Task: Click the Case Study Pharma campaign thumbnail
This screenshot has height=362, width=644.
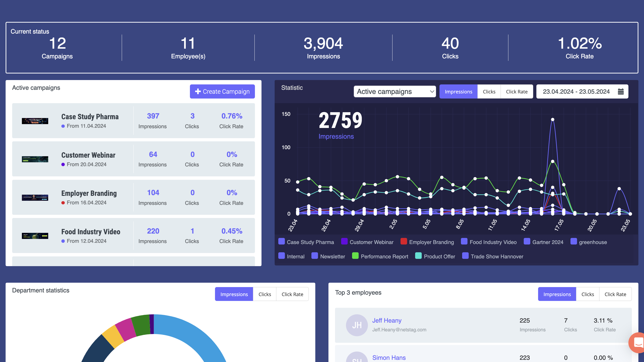Action: 35,121
